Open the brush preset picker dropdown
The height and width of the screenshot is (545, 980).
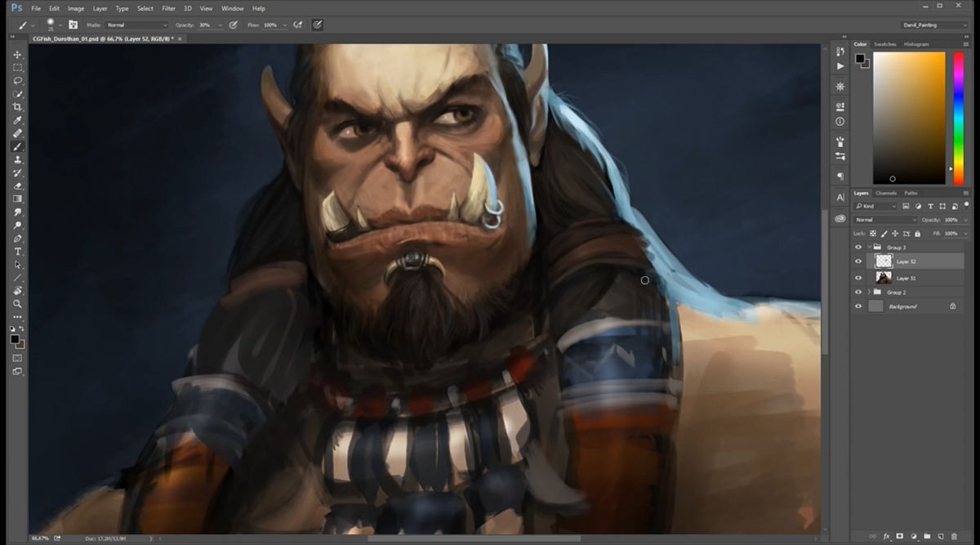coord(60,25)
